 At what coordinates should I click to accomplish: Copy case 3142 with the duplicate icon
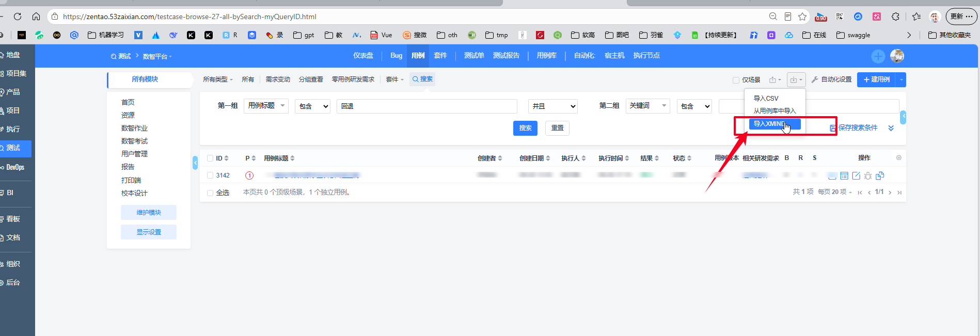[x=880, y=175]
